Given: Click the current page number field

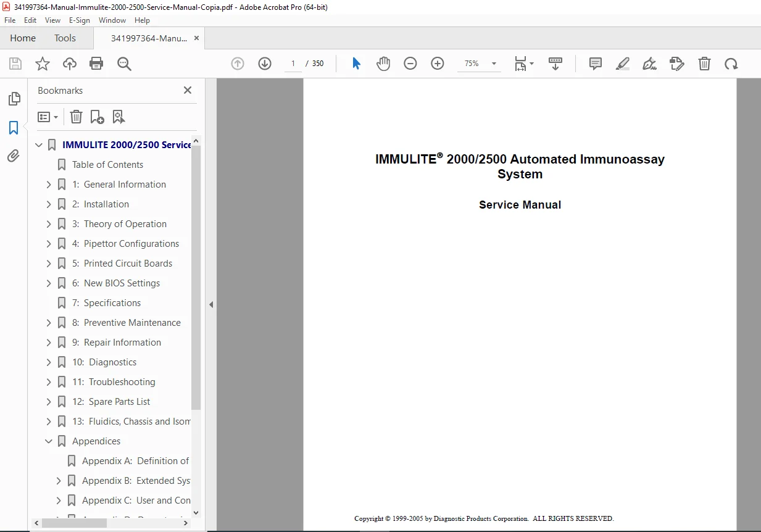Looking at the screenshot, I should 293,64.
